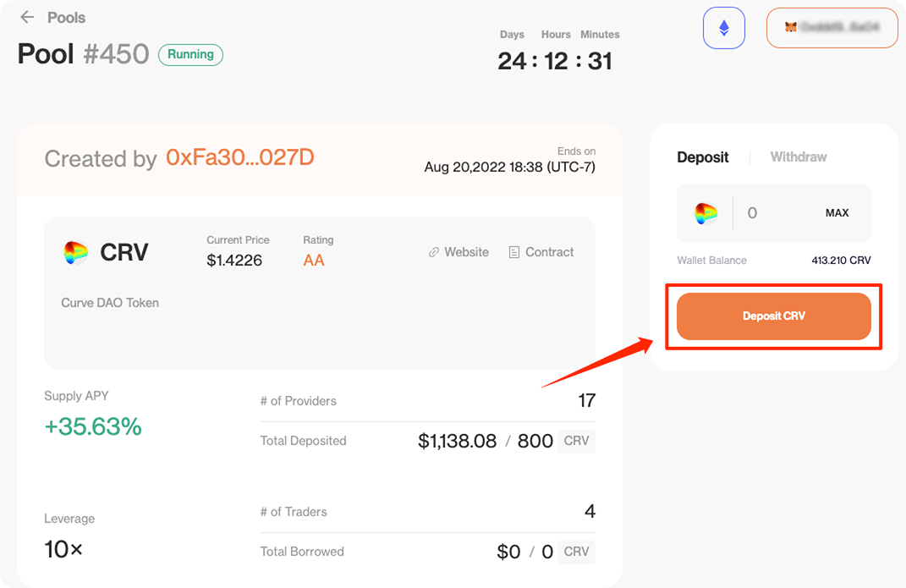
Task: Open the Ethereum network selector
Action: click(x=723, y=28)
